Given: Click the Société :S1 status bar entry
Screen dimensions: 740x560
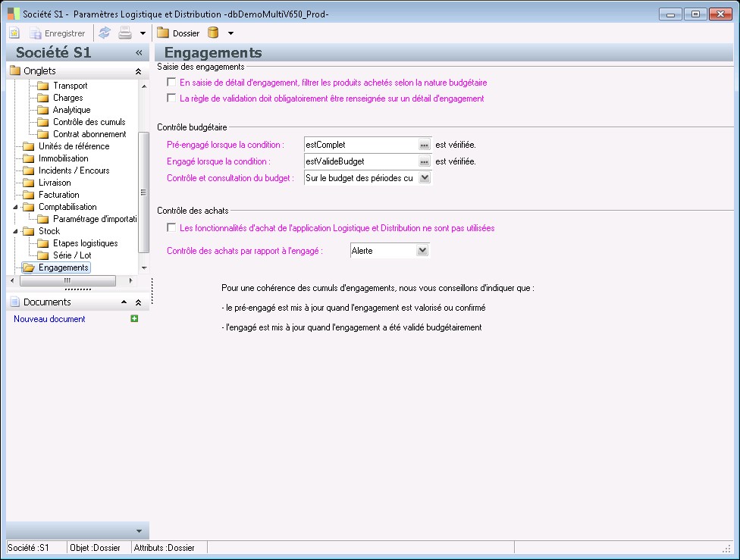Looking at the screenshot, I should coord(28,548).
